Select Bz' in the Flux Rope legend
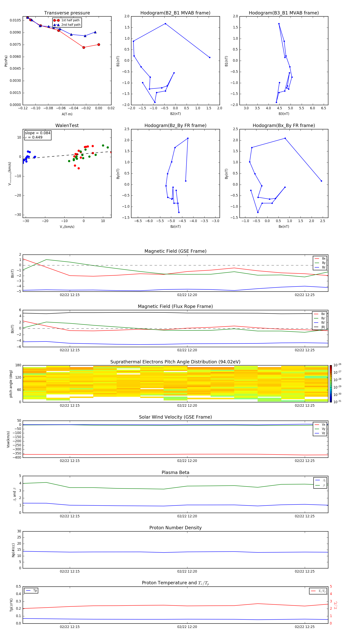Viewport: 351px width, 644px height. pos(320,323)
